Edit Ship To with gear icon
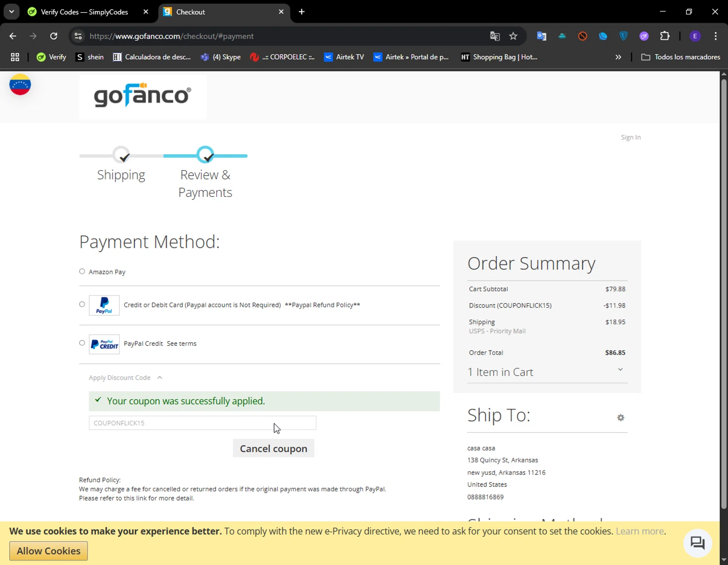728x565 pixels. pos(620,418)
